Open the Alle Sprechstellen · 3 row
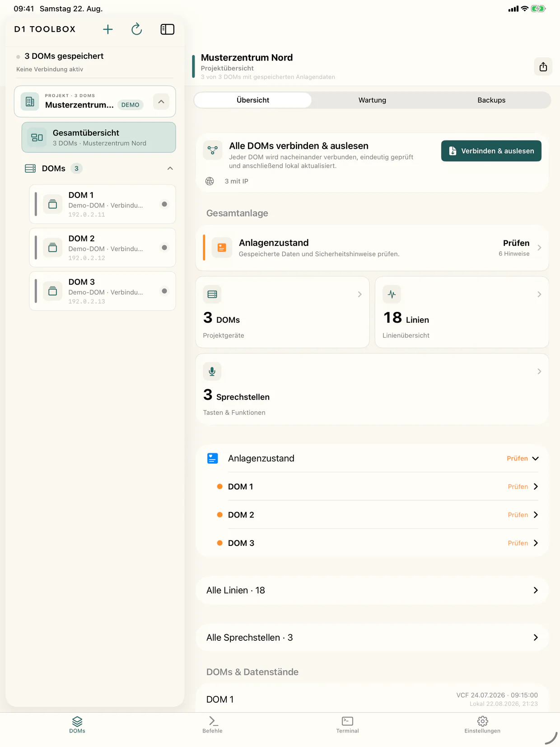This screenshot has width=560, height=747. click(372, 638)
